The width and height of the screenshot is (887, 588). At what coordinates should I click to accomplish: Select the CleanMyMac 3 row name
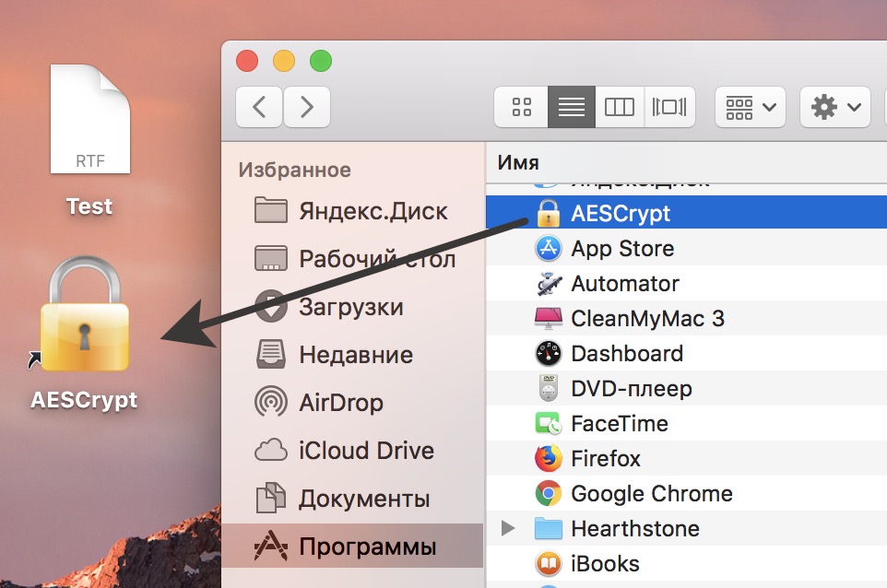[647, 319]
